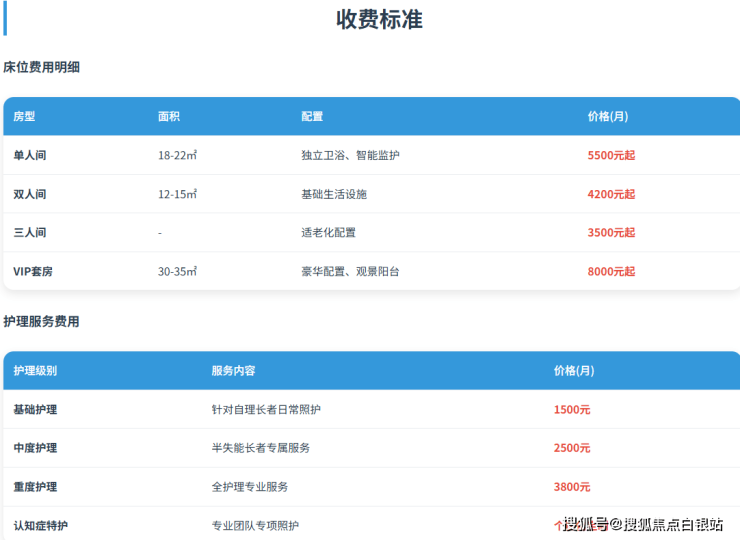
Task: Click the 适老化配置 cell
Action: click(x=328, y=233)
